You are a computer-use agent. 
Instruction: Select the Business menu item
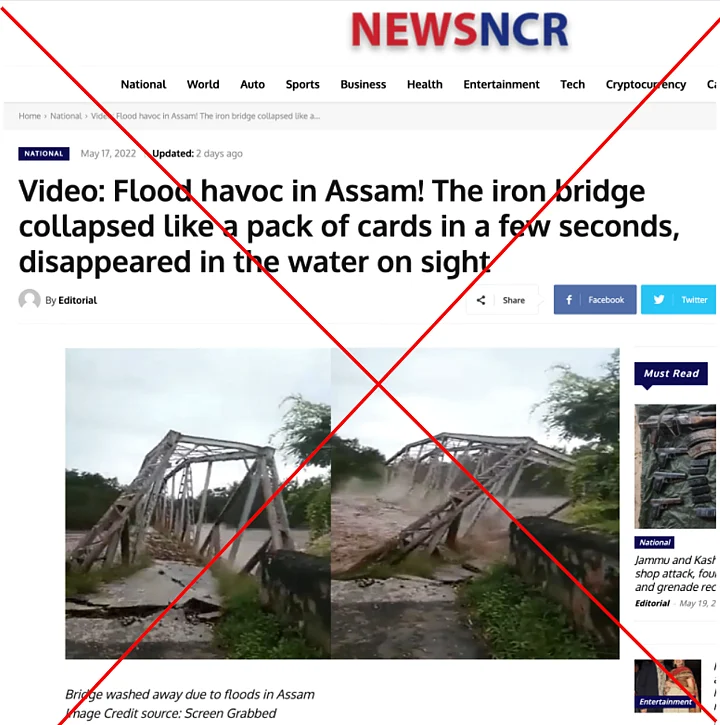363,84
